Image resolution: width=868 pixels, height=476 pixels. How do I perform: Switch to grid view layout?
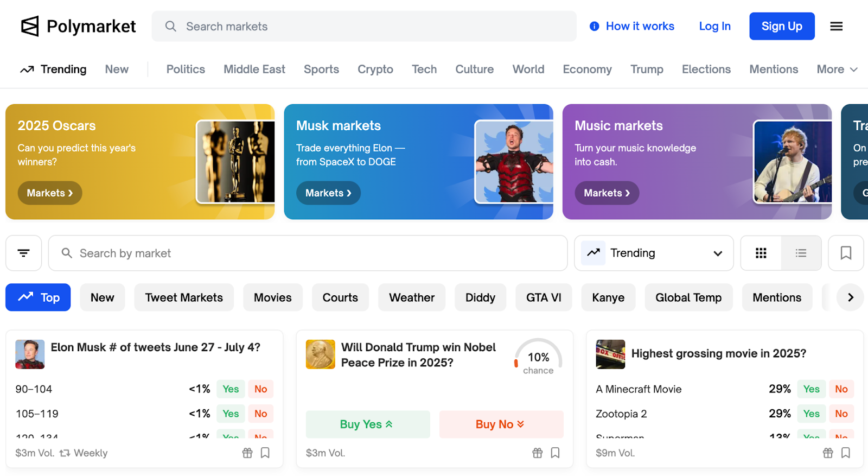point(761,253)
